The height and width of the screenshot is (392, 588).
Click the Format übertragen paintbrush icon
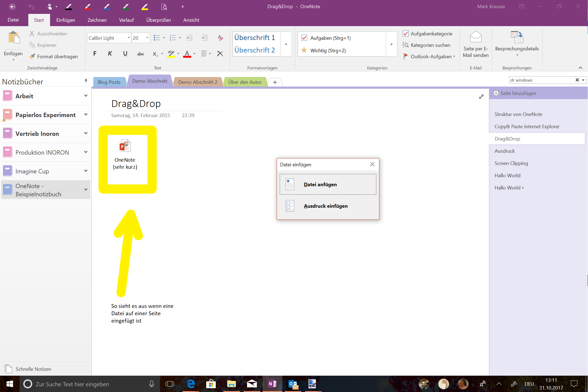32,56
